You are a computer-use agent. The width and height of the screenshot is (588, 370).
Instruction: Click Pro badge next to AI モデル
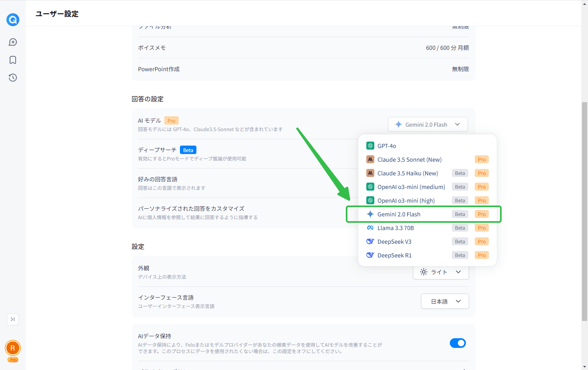(171, 121)
